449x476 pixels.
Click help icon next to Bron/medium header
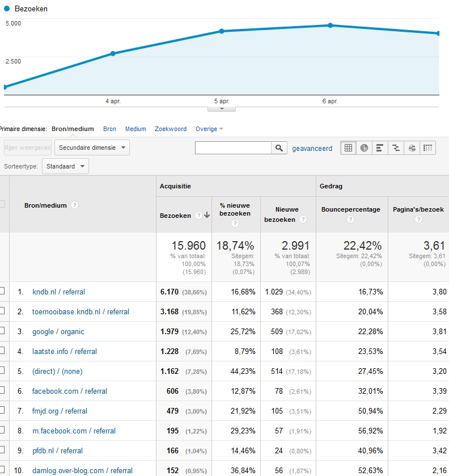click(75, 205)
